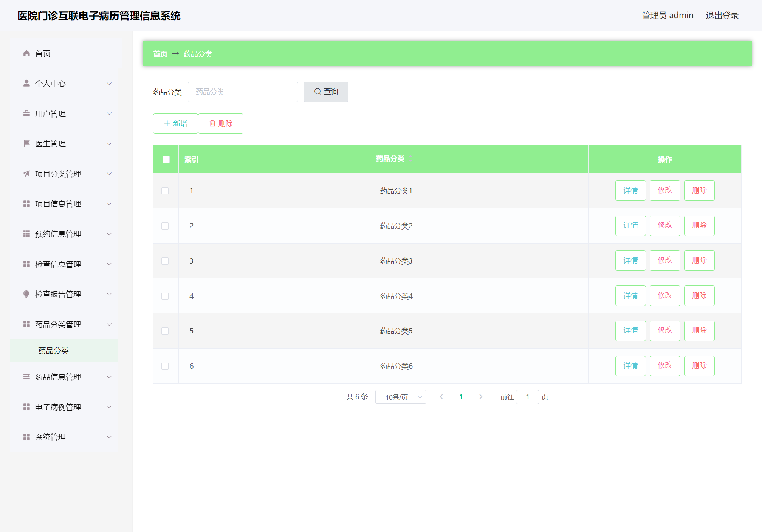Select the 药品分类 submenu item

(x=54, y=351)
